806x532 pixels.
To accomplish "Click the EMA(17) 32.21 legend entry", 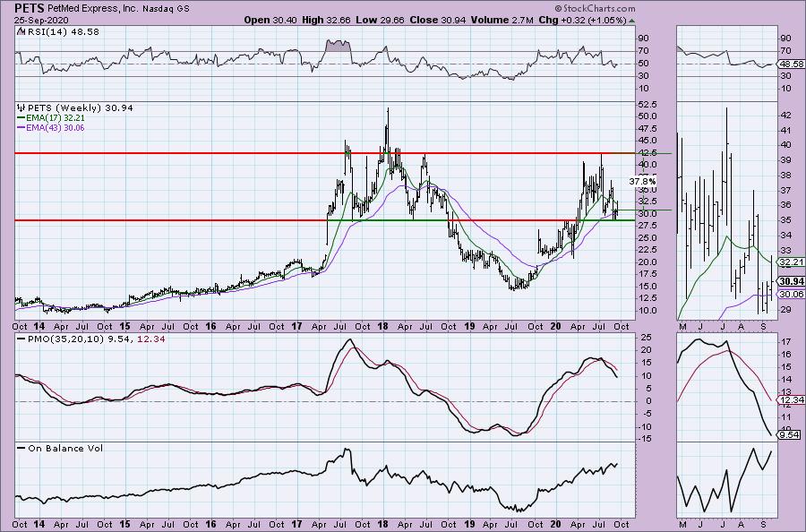I will pyautogui.click(x=50, y=117).
